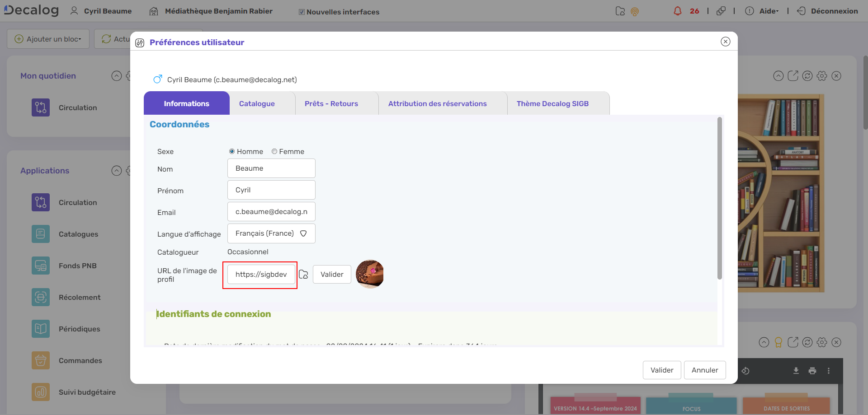This screenshot has height=415, width=868.
Task: Click the folder icon beside profile URL
Action: [x=303, y=275]
